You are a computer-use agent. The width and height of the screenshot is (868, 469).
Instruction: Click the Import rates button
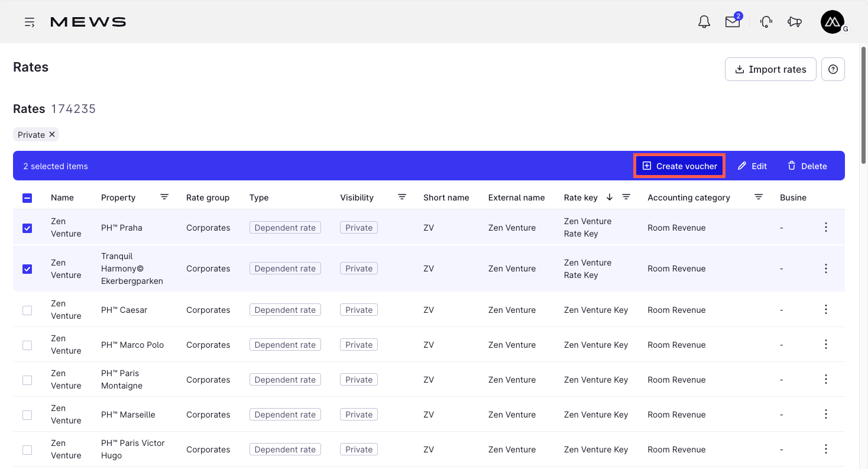coord(770,69)
